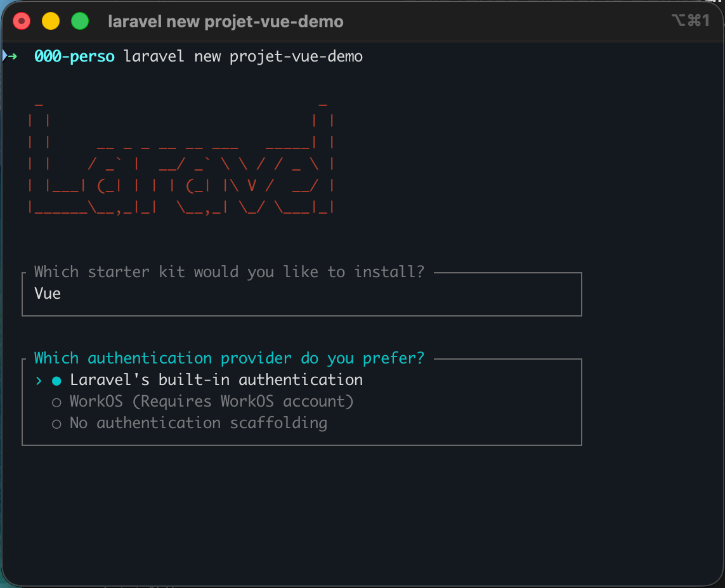Click the ⌥⌘1 shortcut indicator in title bar

click(x=690, y=21)
